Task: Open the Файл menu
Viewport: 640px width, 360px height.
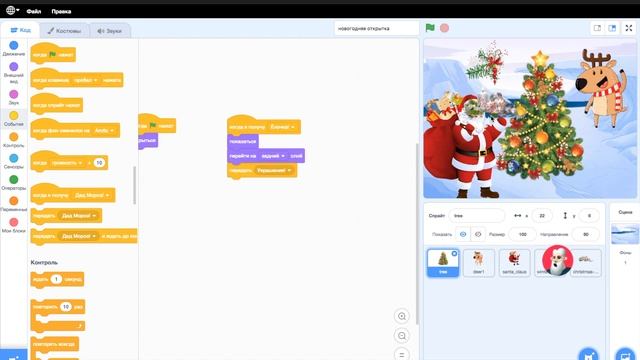Action: click(34, 11)
